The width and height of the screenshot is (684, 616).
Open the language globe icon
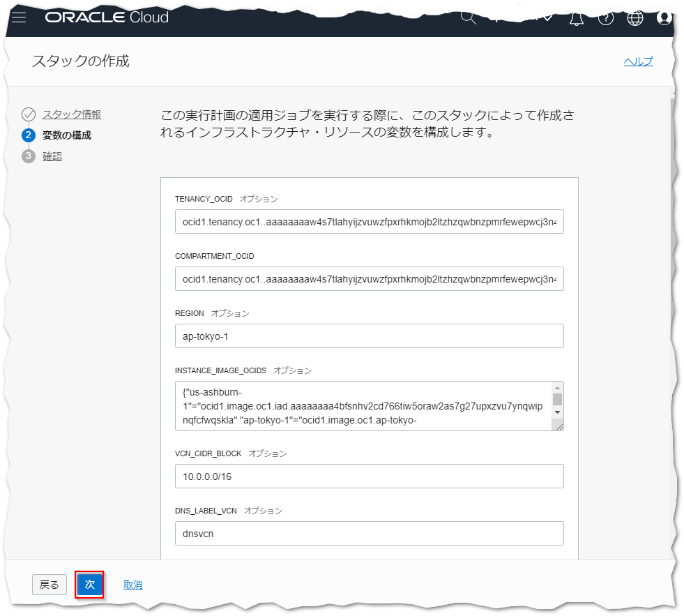point(635,18)
